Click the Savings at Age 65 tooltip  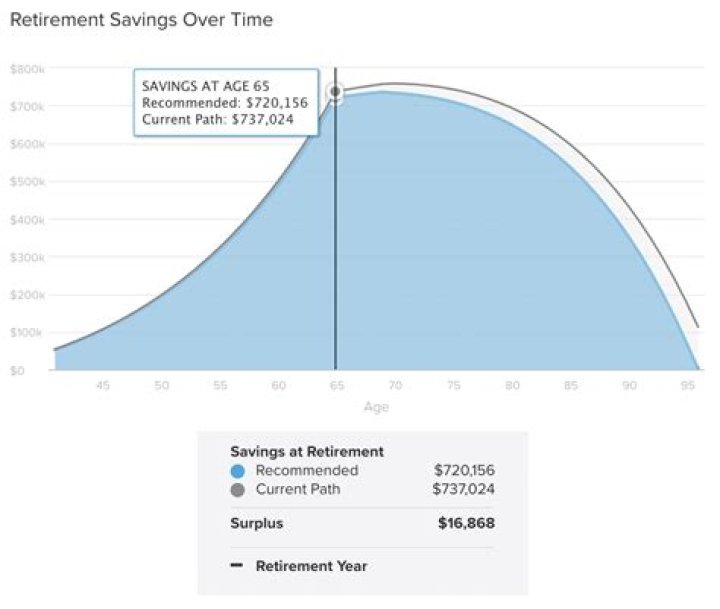coord(225,103)
